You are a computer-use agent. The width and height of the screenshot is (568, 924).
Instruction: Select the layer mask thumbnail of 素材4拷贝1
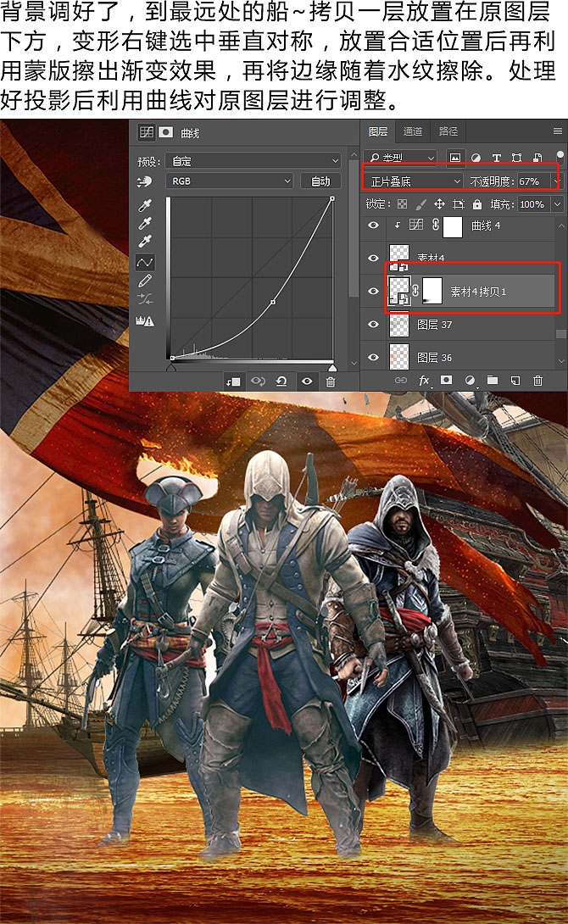(432, 291)
